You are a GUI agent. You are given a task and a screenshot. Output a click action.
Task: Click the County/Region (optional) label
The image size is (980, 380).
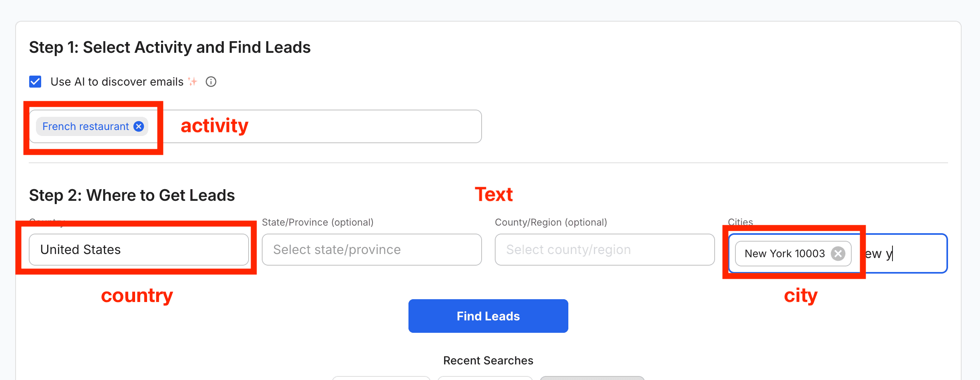pyautogui.click(x=551, y=222)
